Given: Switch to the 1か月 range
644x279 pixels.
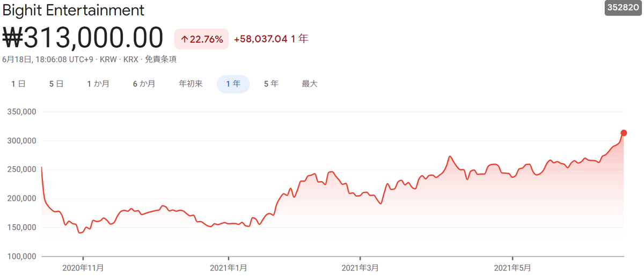Looking at the screenshot, I should (98, 84).
